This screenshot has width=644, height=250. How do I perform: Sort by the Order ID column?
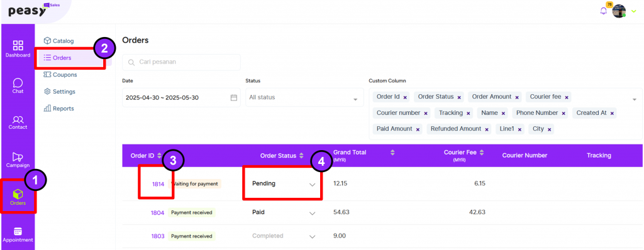(159, 156)
